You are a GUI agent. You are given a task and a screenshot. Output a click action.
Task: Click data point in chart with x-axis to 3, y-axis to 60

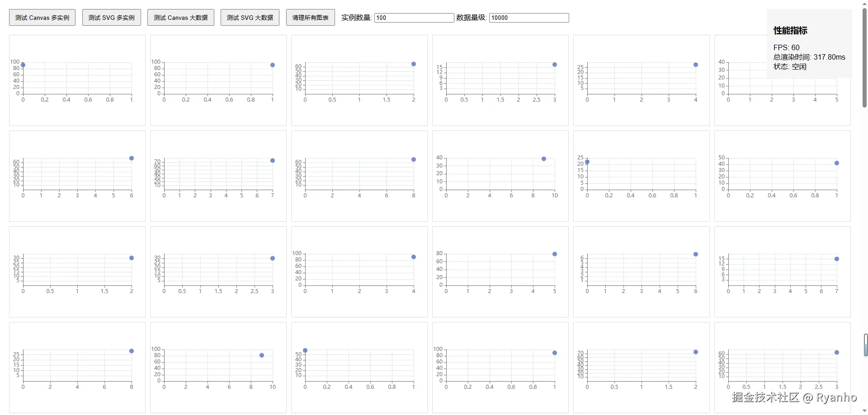pyautogui.click(x=837, y=352)
